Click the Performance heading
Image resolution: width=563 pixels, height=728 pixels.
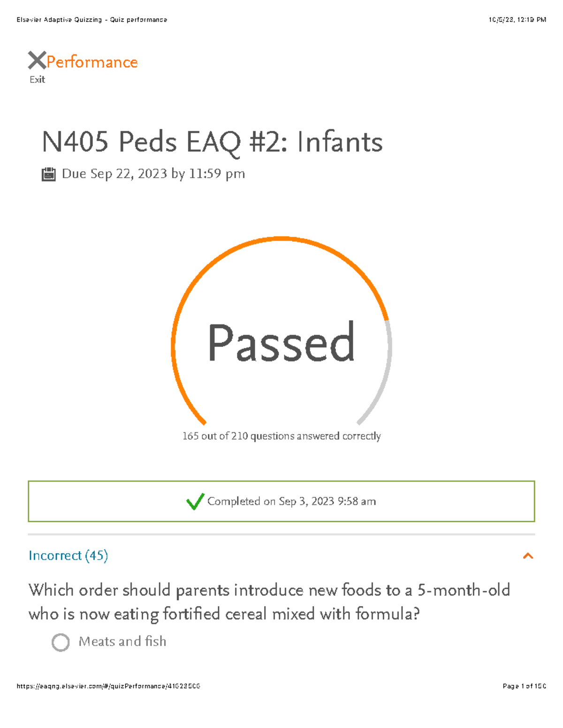click(92, 61)
